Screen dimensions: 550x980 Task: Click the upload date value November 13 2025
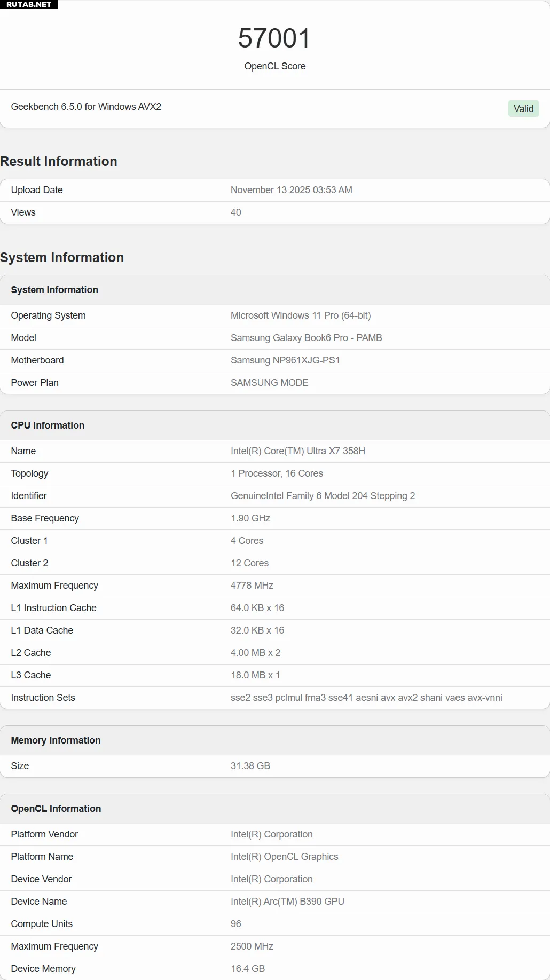291,190
